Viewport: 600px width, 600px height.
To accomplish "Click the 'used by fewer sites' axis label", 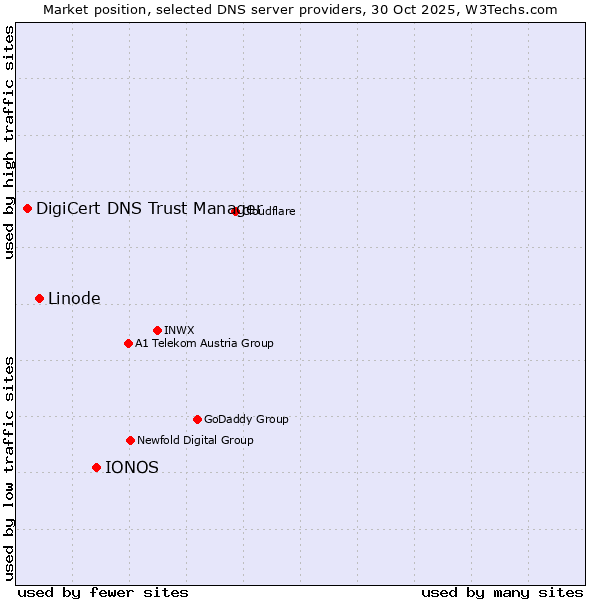I will [103, 592].
